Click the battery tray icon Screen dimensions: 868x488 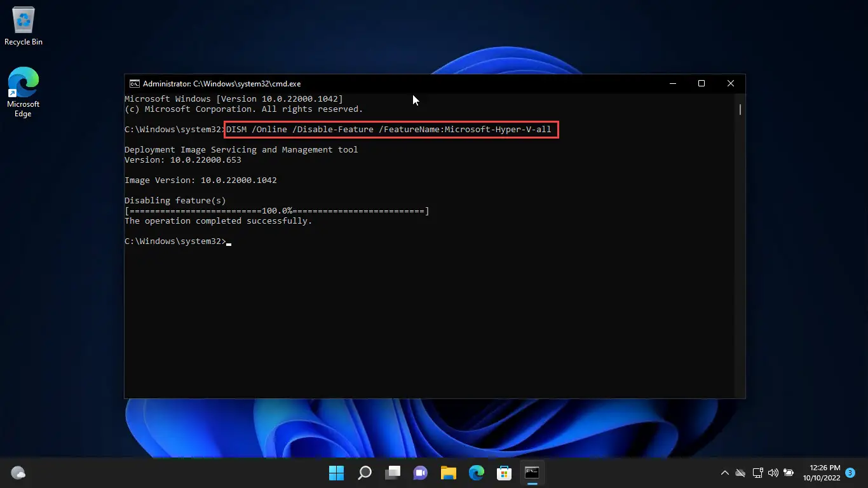pyautogui.click(x=789, y=473)
